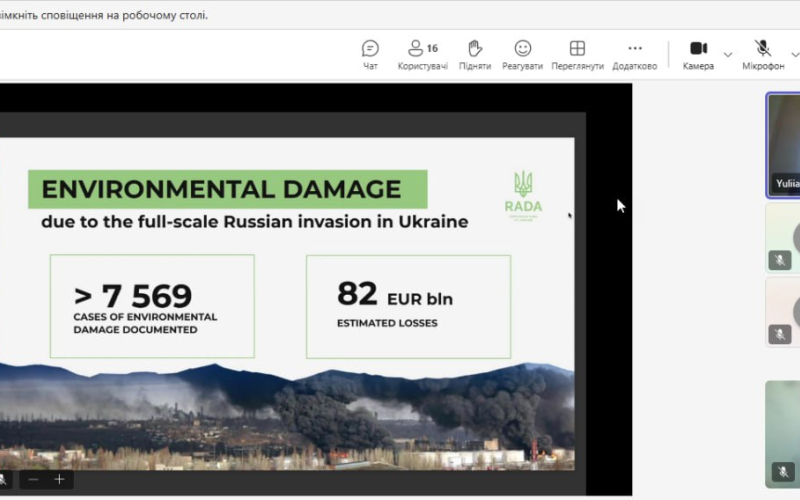This screenshot has height=500, width=800.
Task: Click the ENVIRONMENTAL DAMAGE slide heading
Action: point(221,189)
